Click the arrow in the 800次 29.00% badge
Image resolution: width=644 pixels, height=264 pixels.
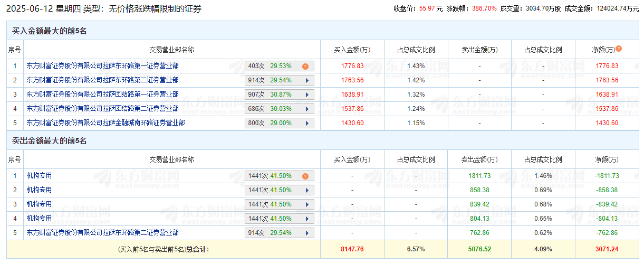pyautogui.click(x=306, y=123)
